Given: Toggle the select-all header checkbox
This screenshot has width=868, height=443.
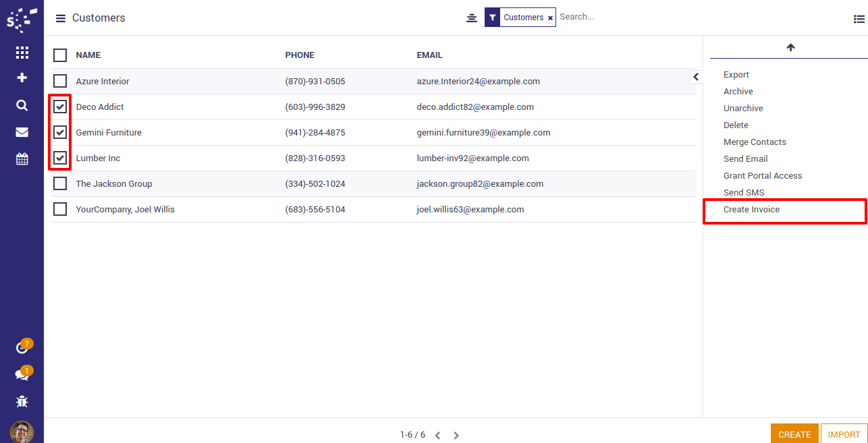Looking at the screenshot, I should click(60, 55).
